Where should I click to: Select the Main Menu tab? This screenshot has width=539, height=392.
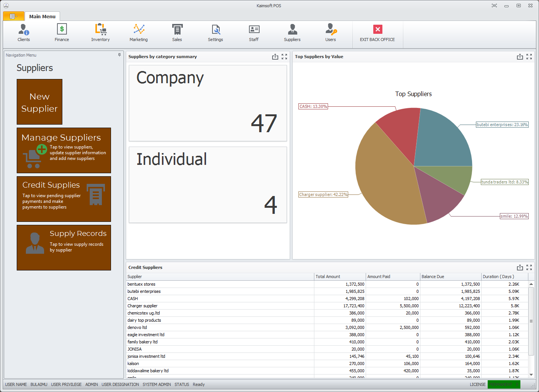(x=42, y=16)
